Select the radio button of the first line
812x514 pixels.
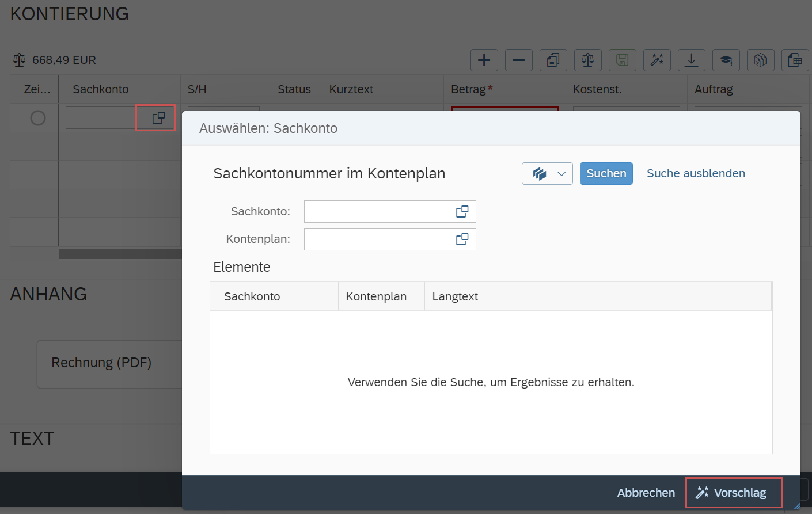click(37, 117)
